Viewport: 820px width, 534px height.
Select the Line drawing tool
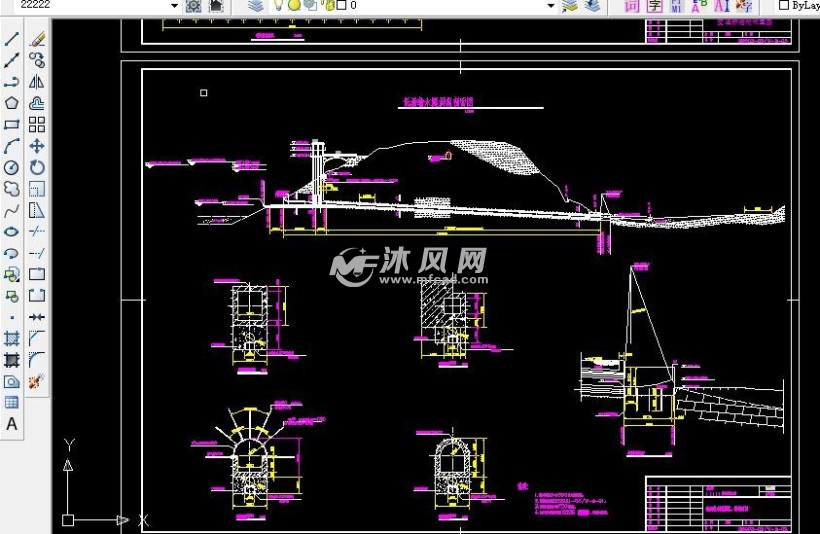coord(12,40)
